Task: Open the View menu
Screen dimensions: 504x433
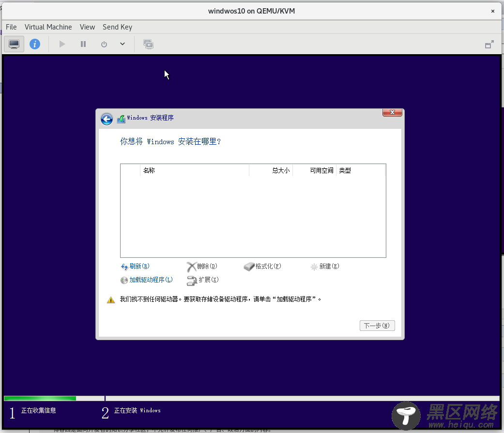Action: click(88, 27)
